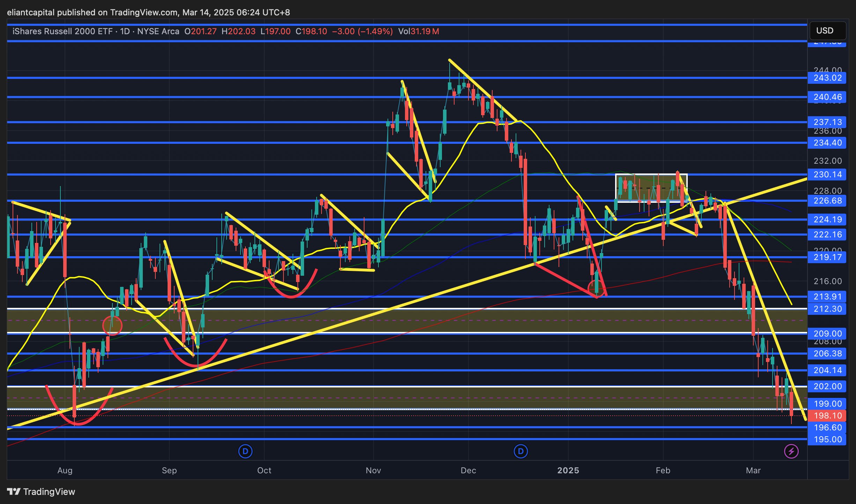The width and height of the screenshot is (856, 504).
Task: Click the TradingView logo at bottom left
Action: coord(41,491)
